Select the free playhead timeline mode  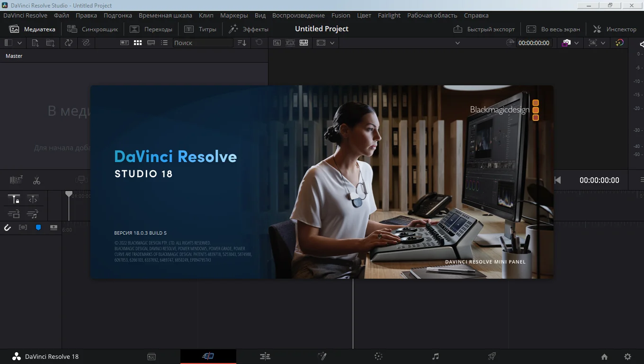(33, 200)
